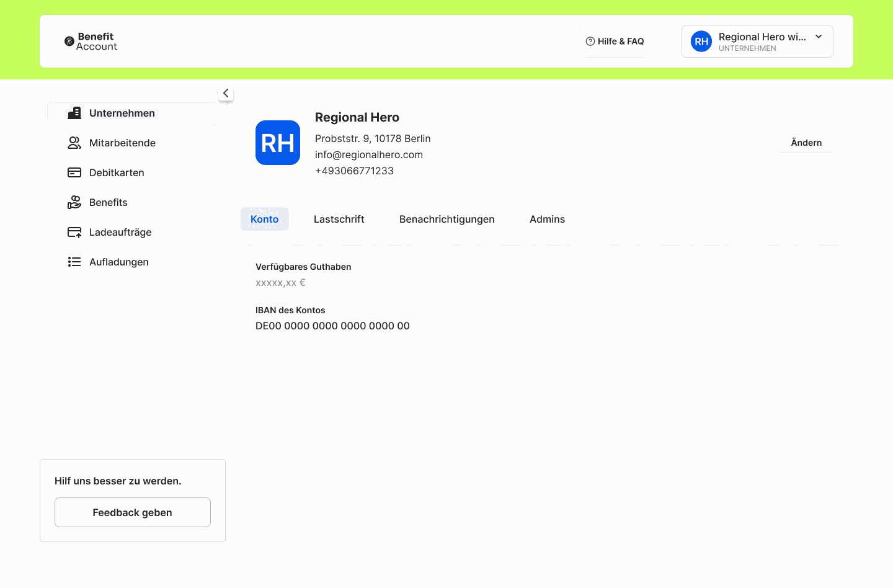Open the Hilfe & FAQ link

point(615,42)
